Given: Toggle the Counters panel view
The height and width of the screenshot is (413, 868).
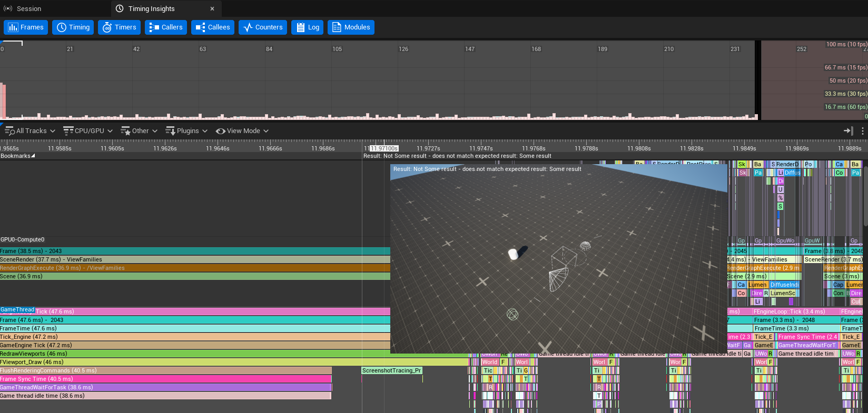Looking at the screenshot, I should point(262,27).
